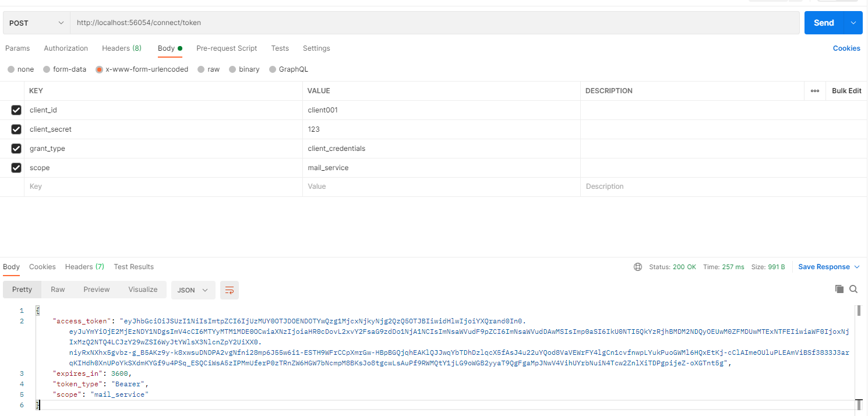
Task: Click the 123 value cell
Action: (441, 129)
